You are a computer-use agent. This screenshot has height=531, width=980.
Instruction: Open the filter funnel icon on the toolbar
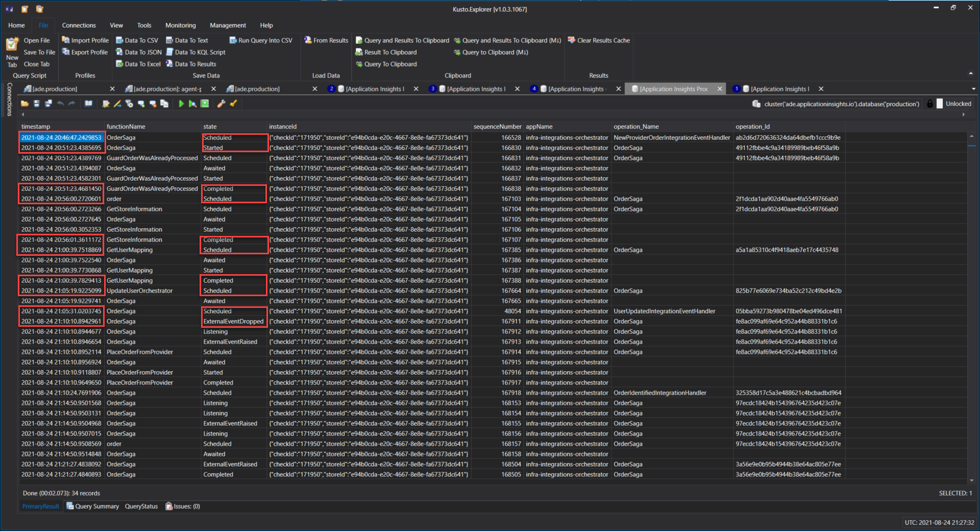(x=130, y=104)
